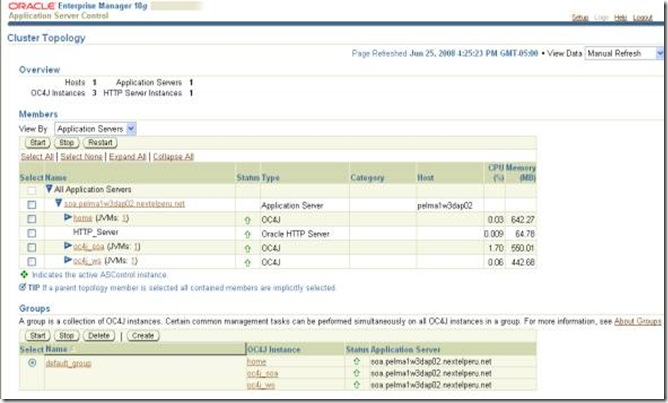Click the pelma1w3dap02 host cell

[445, 205]
